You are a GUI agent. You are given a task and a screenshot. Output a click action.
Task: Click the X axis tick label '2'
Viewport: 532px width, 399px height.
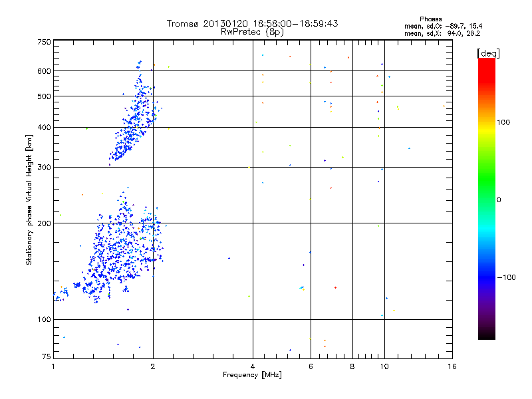click(x=153, y=366)
